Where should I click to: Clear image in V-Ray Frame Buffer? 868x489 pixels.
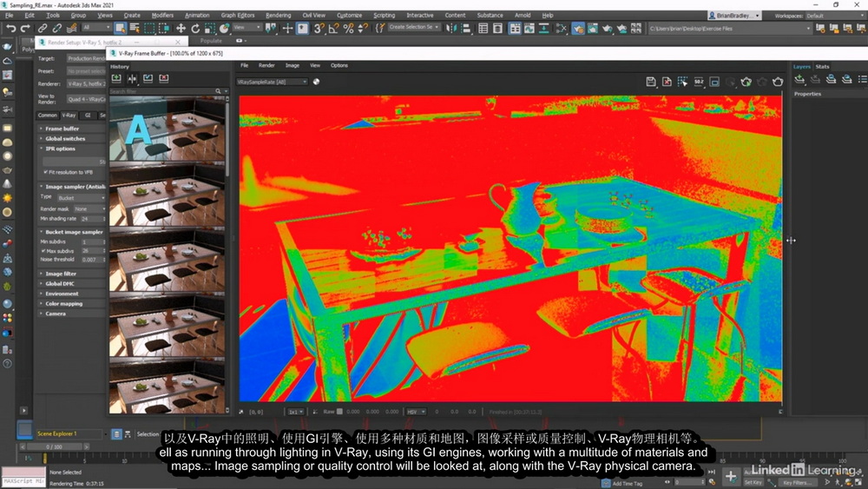tap(667, 82)
